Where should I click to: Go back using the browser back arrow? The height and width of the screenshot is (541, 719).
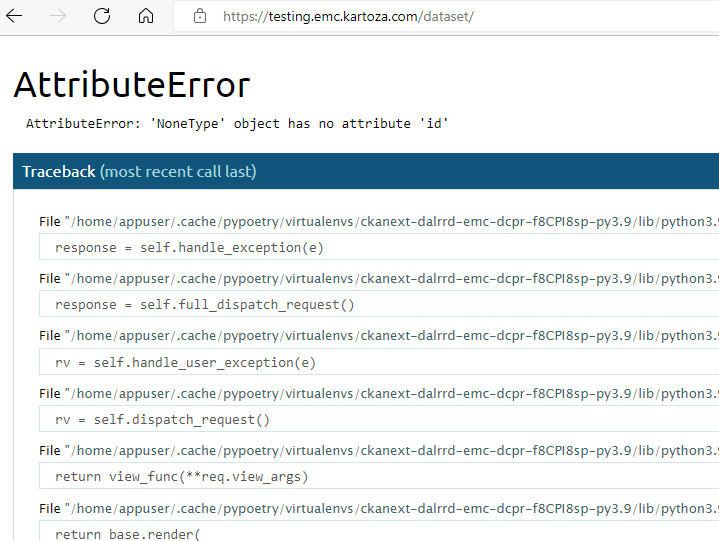tap(14, 17)
